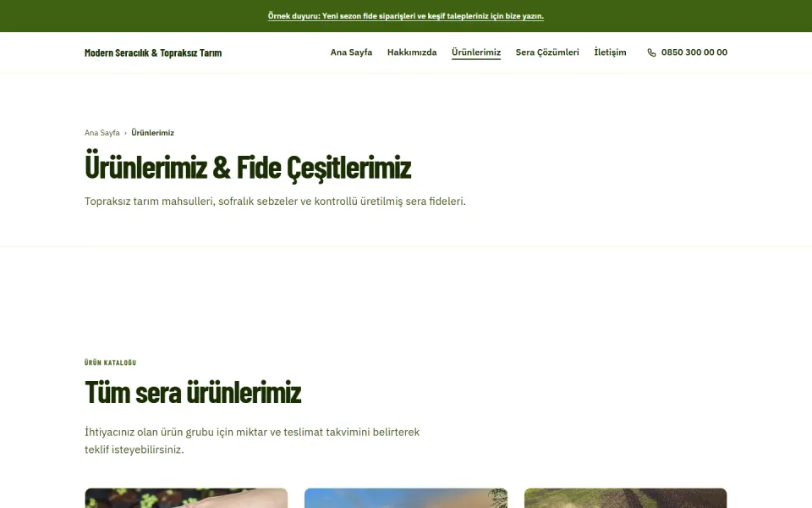
Task: Click the heading Ürünlerimiz & Fide Çeşitlerimiz
Action: (248, 167)
